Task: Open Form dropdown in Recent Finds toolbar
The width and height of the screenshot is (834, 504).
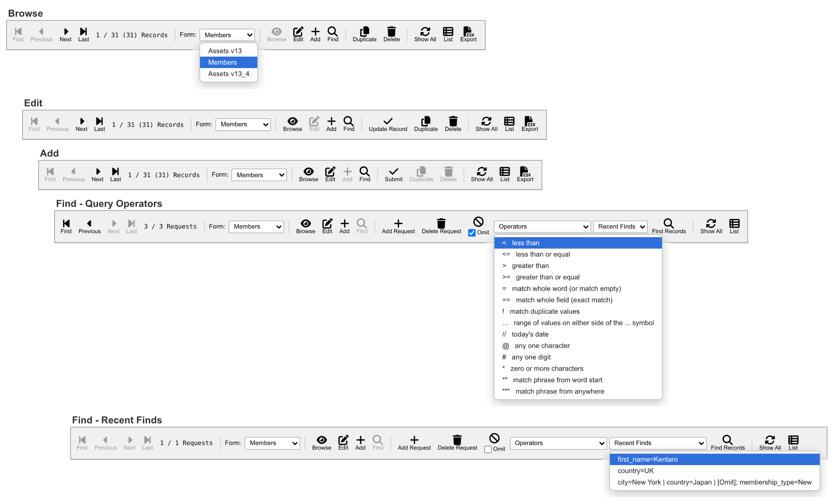Action: (272, 443)
